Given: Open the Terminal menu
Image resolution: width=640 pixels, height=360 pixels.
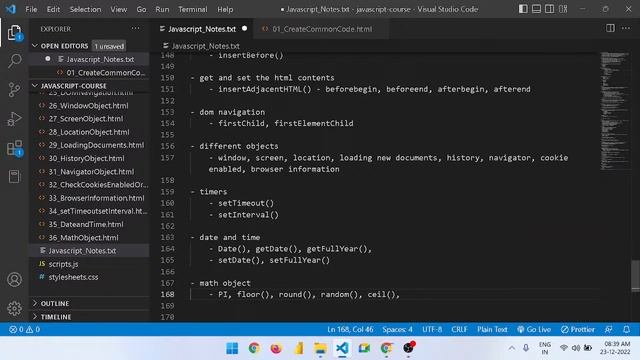Looking at the screenshot, I should click(193, 9).
